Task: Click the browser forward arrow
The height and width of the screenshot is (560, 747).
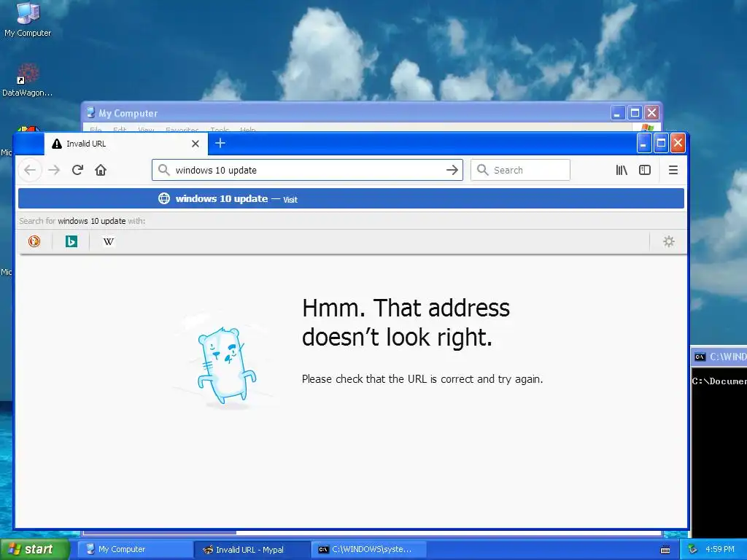Action: point(54,170)
